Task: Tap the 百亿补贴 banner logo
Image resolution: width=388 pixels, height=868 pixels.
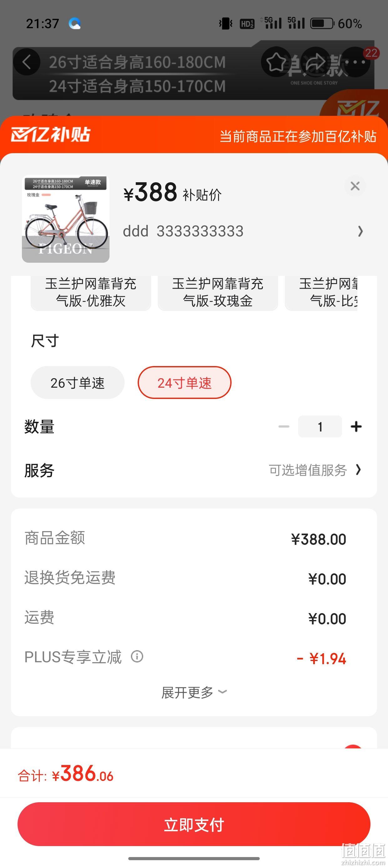Action: coord(50,134)
